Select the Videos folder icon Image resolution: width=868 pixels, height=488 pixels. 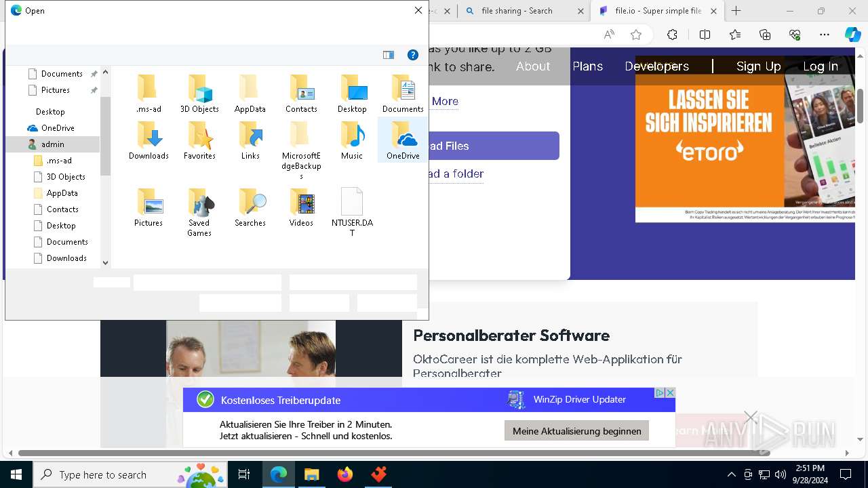pyautogui.click(x=301, y=202)
